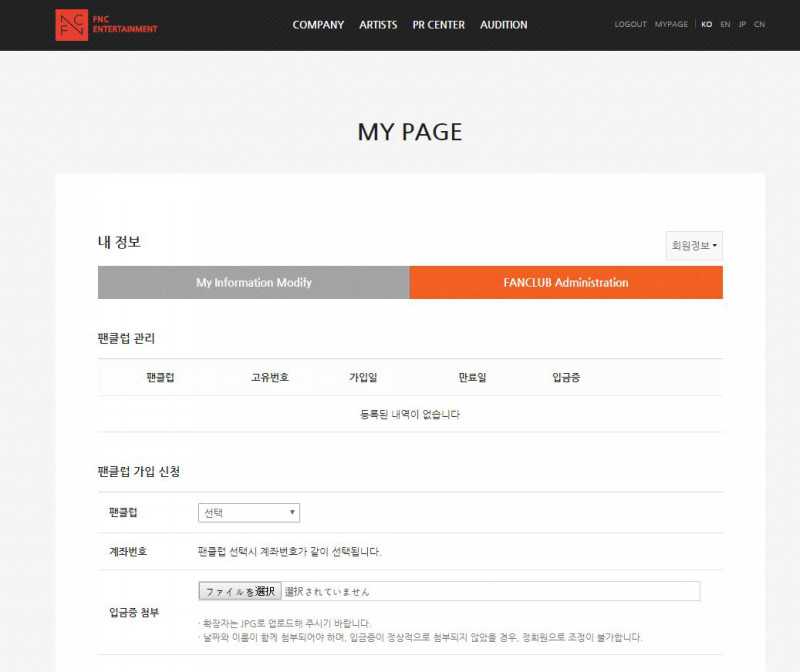Change site language to CN
800x672 pixels.
pos(760,24)
